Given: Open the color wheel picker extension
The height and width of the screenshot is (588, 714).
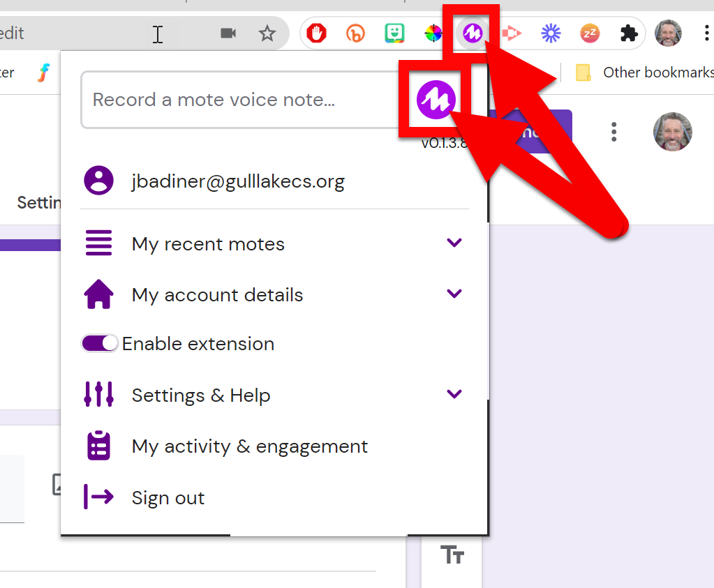Looking at the screenshot, I should (x=433, y=33).
